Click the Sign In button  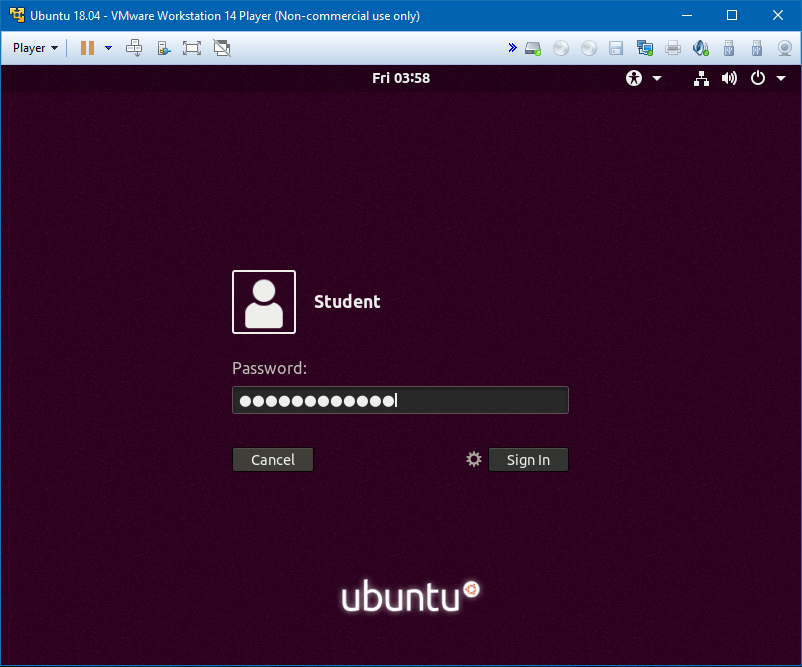(528, 460)
